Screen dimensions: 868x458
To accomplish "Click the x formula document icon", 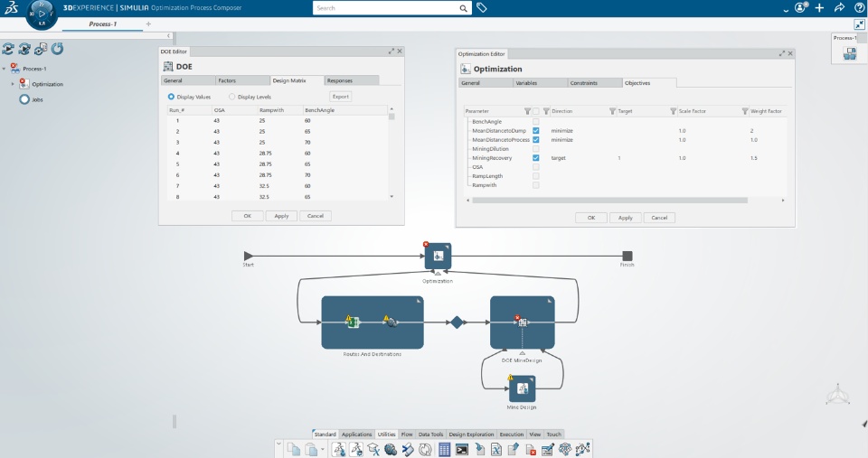I will tap(496, 449).
